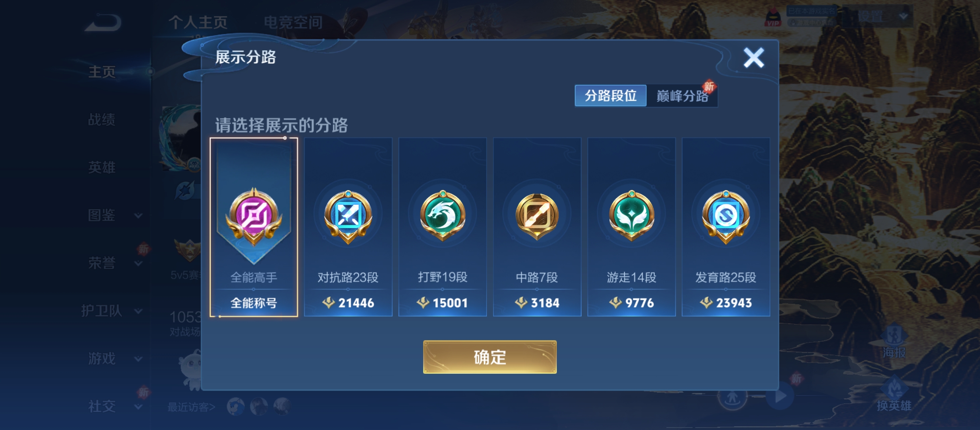Image resolution: width=980 pixels, height=430 pixels.
Task: Expand the 图鉴 sidebar chevron
Action: coord(138,215)
